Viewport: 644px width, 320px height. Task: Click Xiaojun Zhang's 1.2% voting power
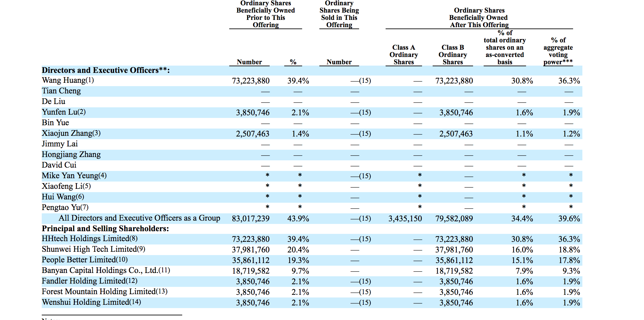[x=571, y=134]
